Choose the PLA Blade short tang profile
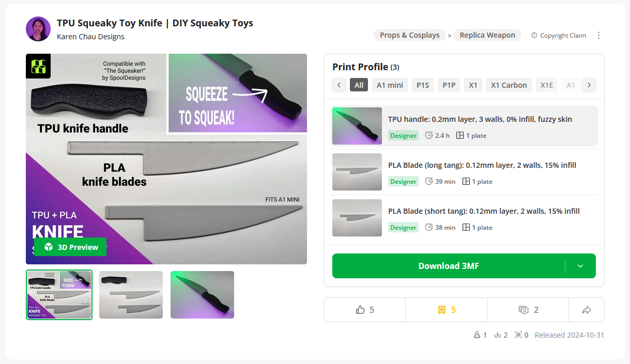The width and height of the screenshot is (630, 364). [464, 218]
